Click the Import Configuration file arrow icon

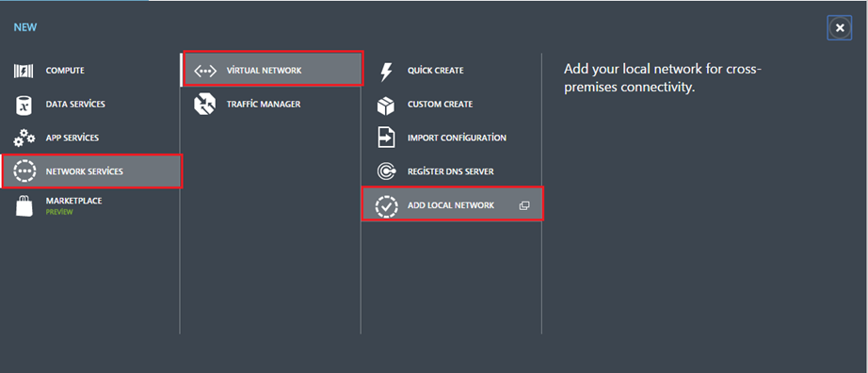(386, 138)
